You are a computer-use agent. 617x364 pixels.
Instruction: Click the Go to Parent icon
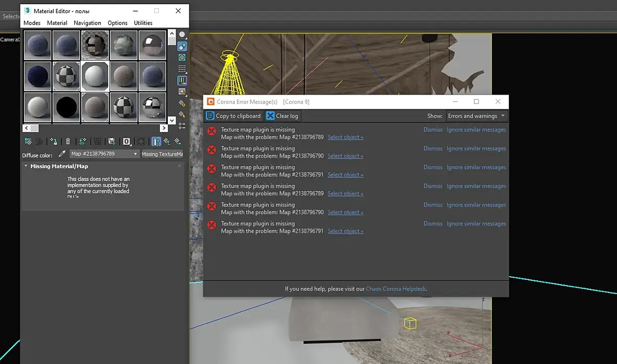(x=167, y=142)
